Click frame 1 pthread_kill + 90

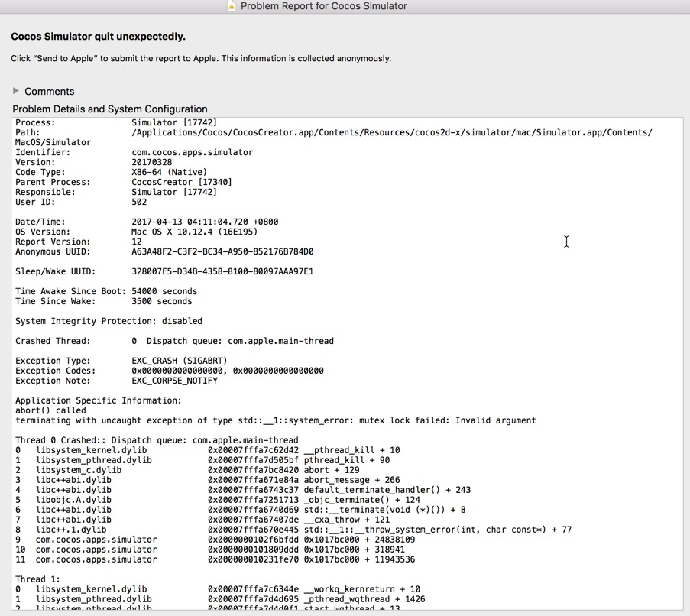(x=202, y=460)
